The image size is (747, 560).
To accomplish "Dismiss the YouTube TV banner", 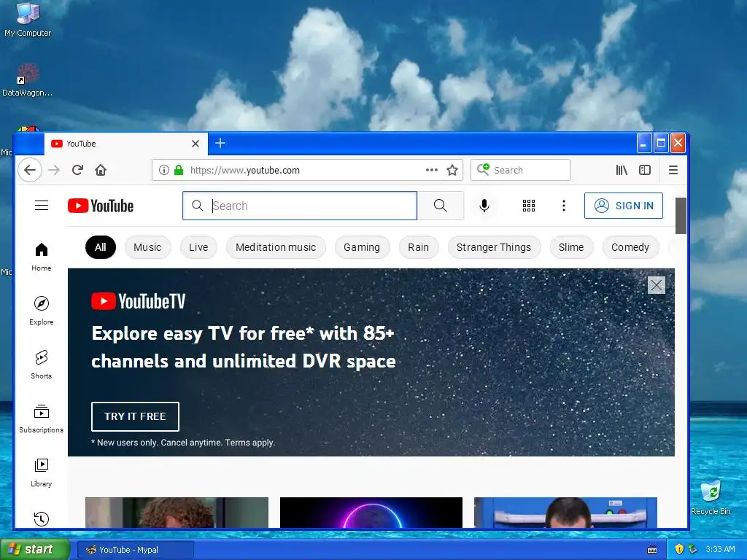I will (x=657, y=285).
